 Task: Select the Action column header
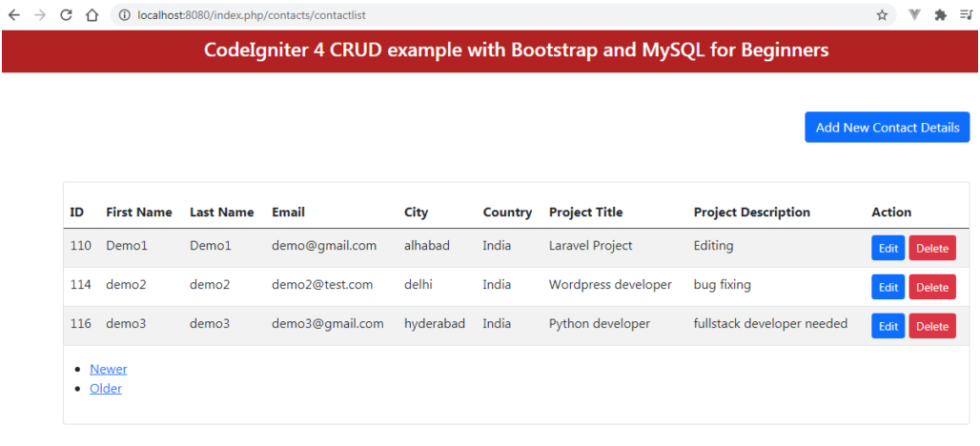click(x=892, y=212)
